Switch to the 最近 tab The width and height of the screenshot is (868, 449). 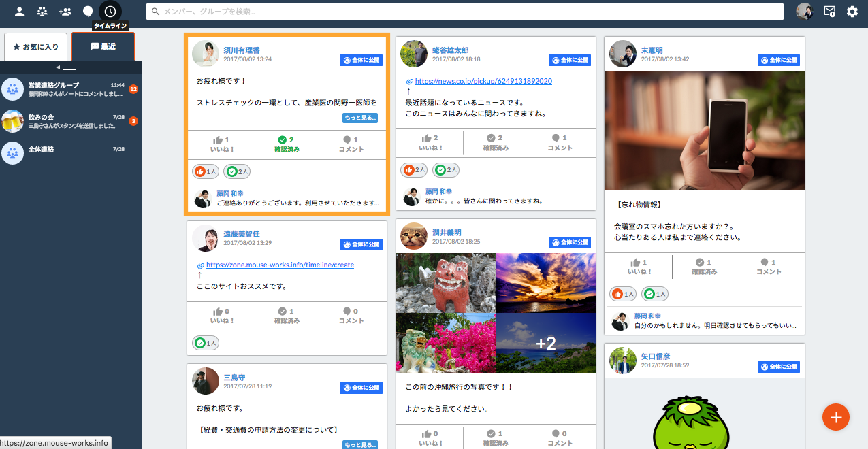103,47
